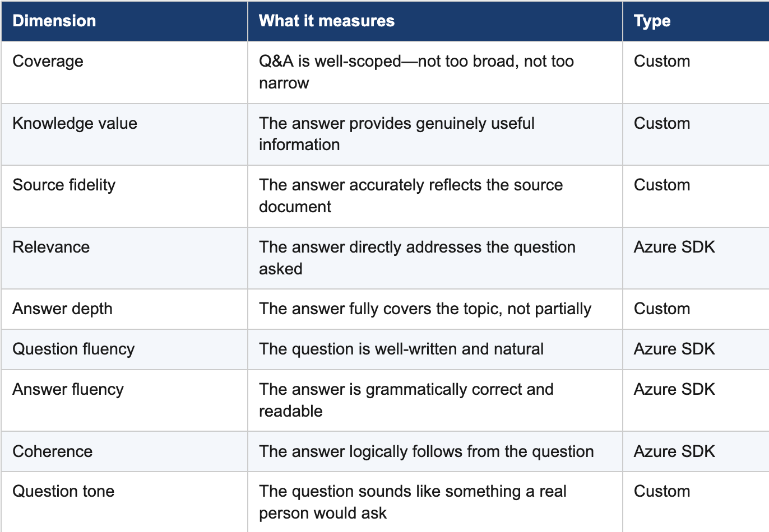Screen dimensions: 769x532
Task: Click the Custom type cell in Coverage row
Action: coord(662,62)
